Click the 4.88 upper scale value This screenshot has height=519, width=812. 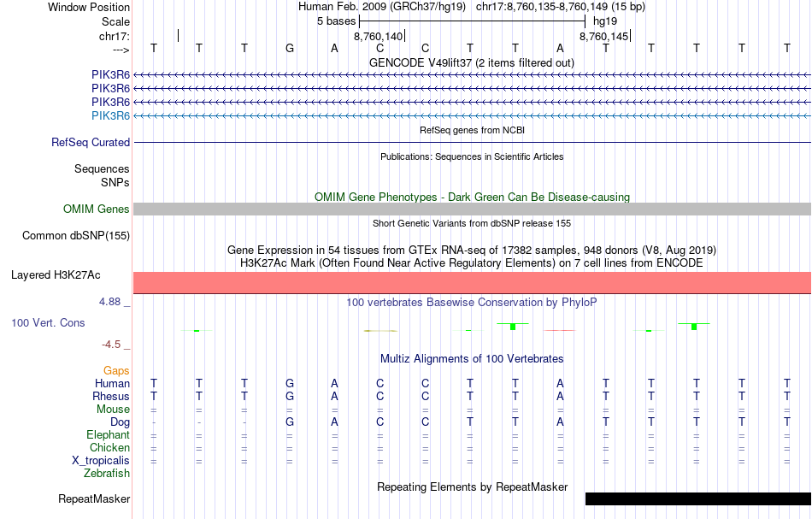pos(109,302)
